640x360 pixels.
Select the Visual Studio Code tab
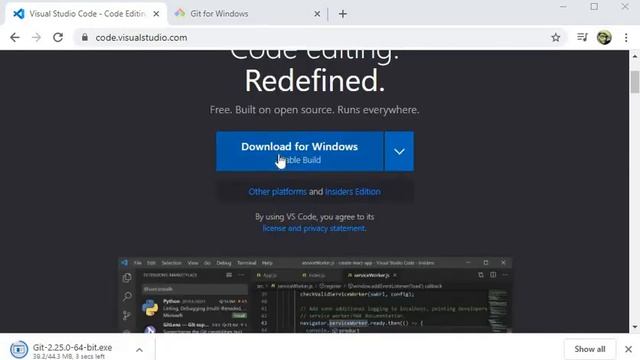tap(86, 14)
